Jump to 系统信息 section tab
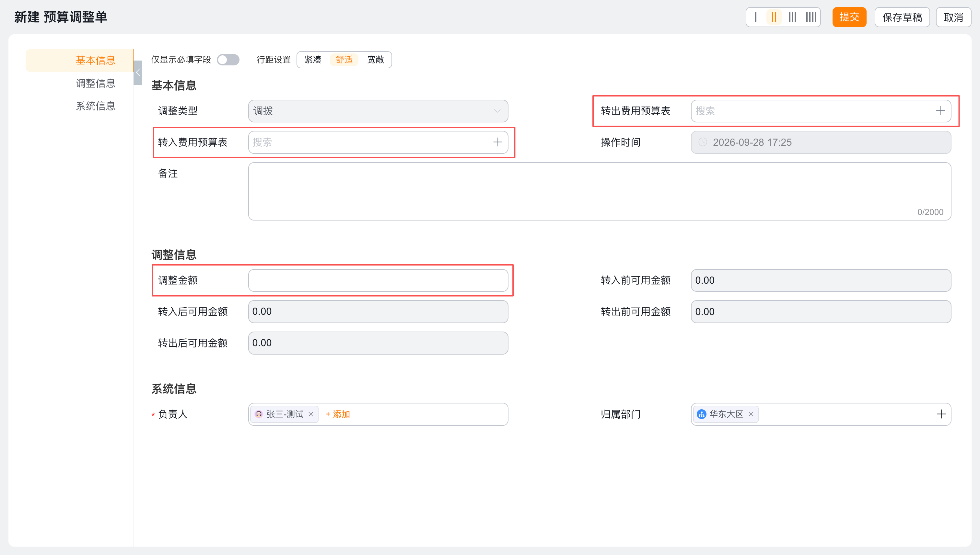This screenshot has width=980, height=555. point(95,106)
